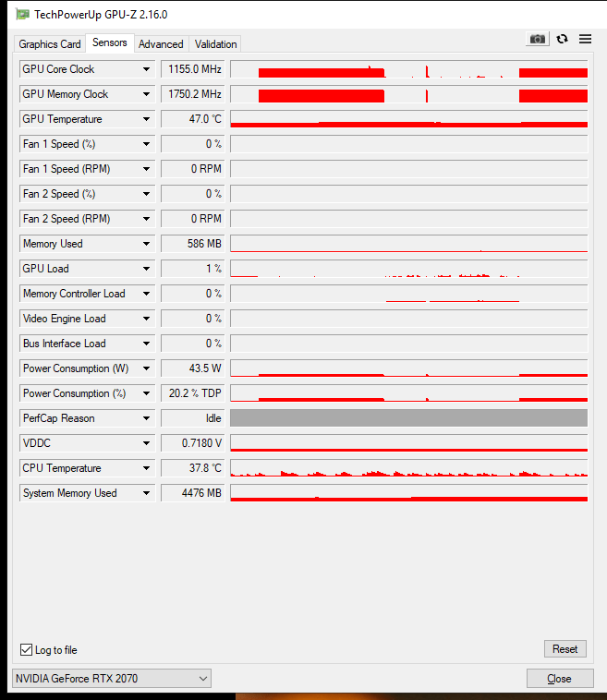Click the 43.5 W power value
Image resolution: width=607 pixels, height=700 pixels.
[193, 368]
